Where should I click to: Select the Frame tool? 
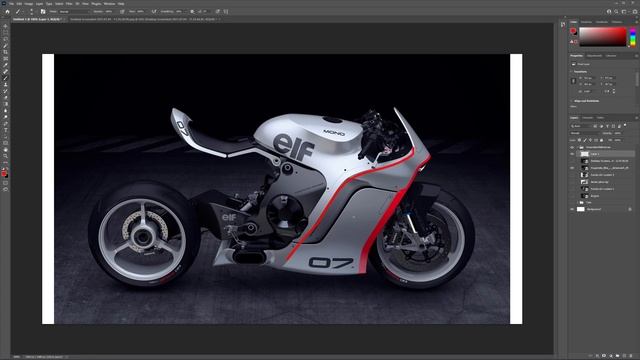coord(5,59)
